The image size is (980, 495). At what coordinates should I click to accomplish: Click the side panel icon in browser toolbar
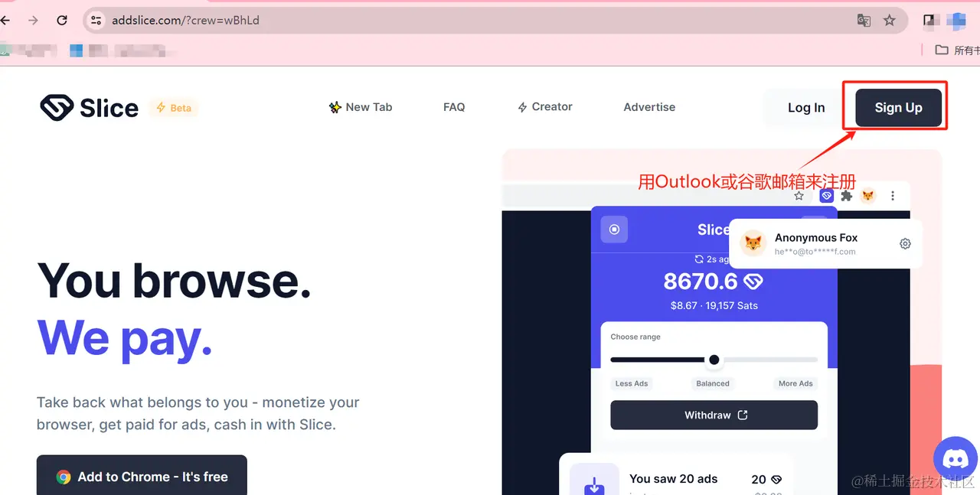pyautogui.click(x=929, y=21)
